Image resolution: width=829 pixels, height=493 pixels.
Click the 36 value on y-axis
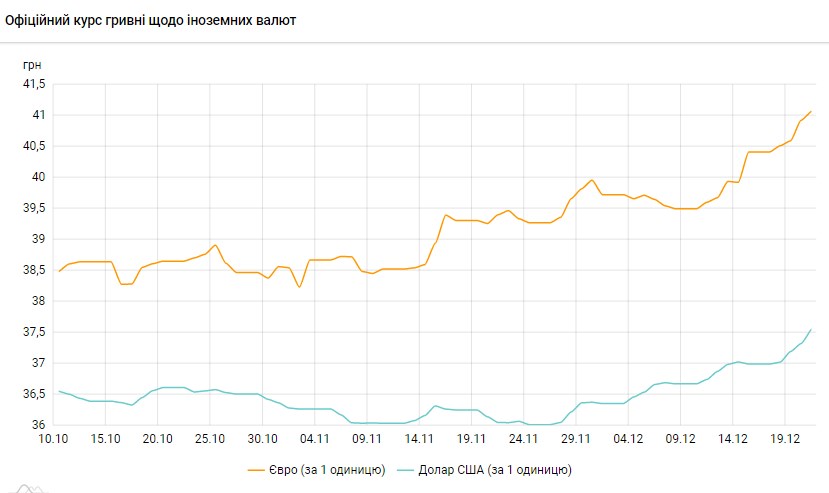pyautogui.click(x=40, y=425)
